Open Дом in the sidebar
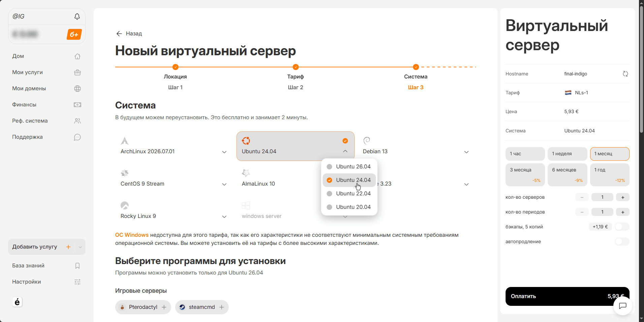The height and width of the screenshot is (322, 644). (46, 56)
